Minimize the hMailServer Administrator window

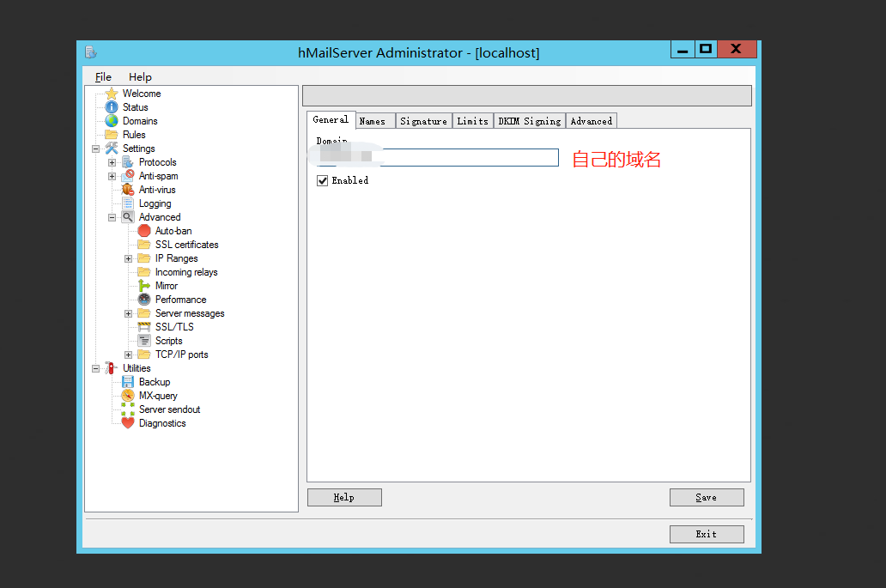[683, 49]
